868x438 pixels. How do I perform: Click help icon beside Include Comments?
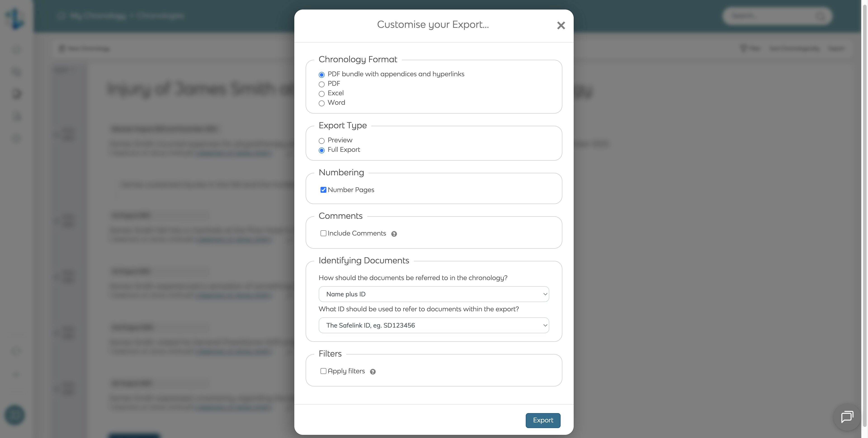click(x=394, y=234)
